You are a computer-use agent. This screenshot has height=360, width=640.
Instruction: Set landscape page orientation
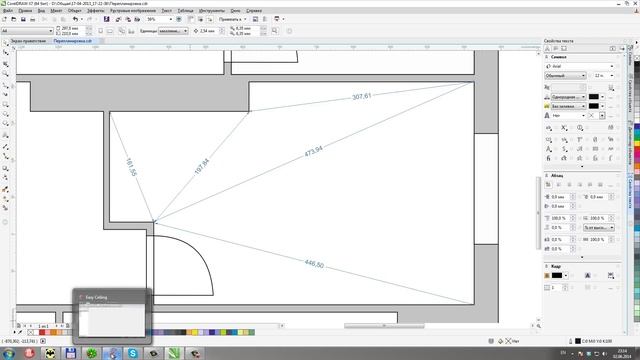(x=110, y=31)
